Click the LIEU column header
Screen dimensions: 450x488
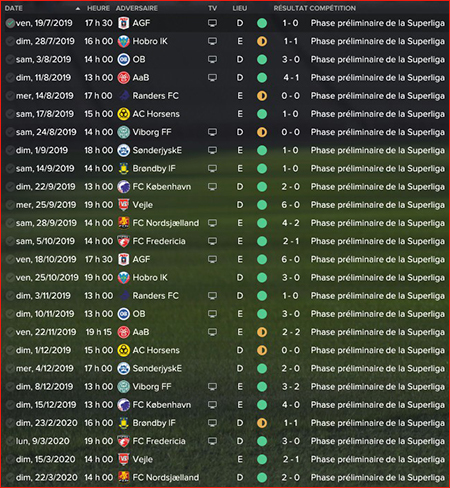coord(240,8)
